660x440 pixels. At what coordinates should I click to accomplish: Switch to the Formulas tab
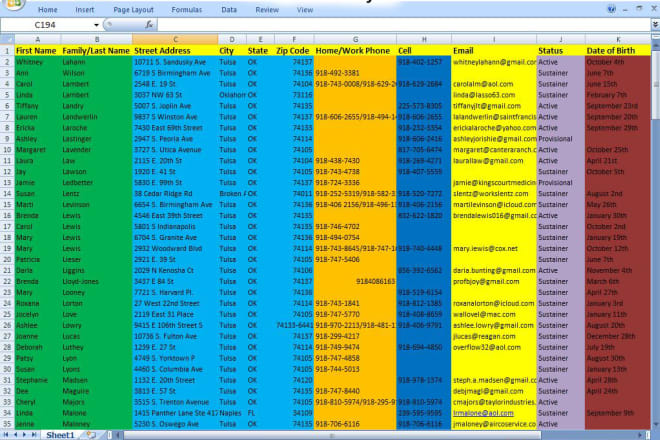tap(186, 10)
